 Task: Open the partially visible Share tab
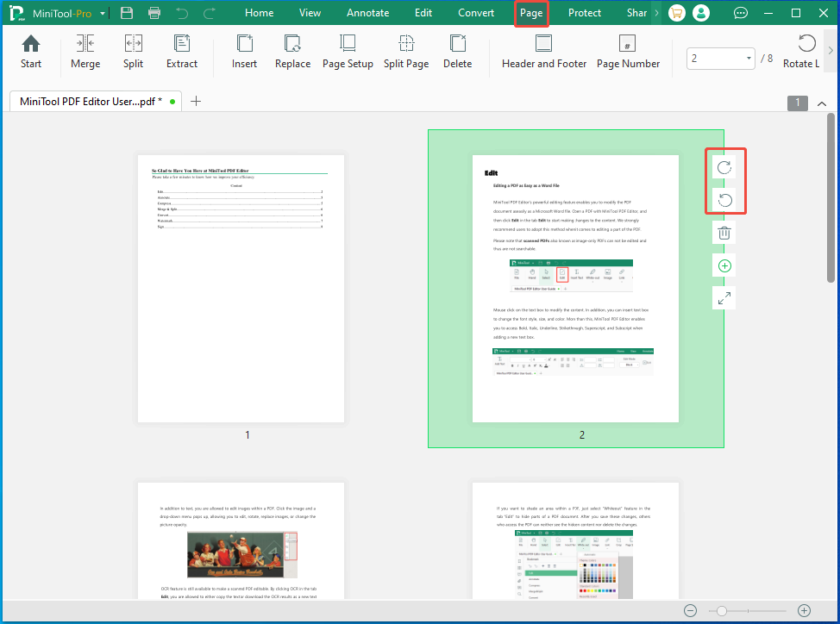point(636,13)
